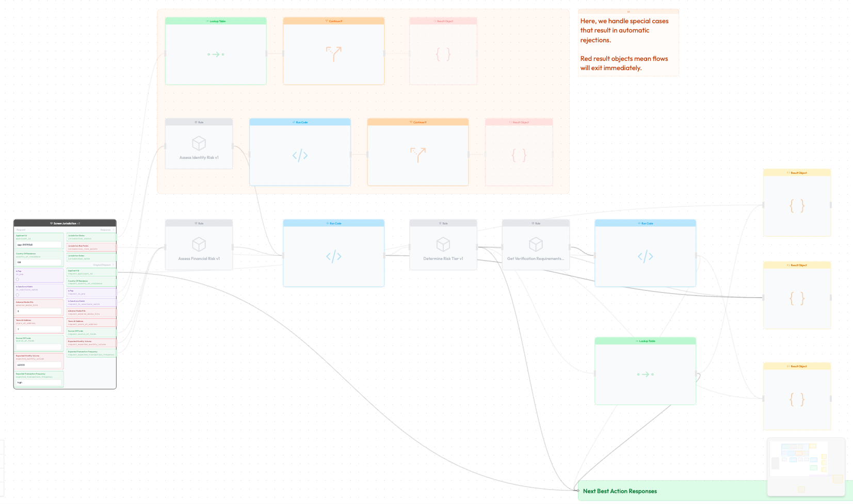Toggle the Is Pep radio button
Image resolution: width=853 pixels, height=504 pixels.
(18, 280)
